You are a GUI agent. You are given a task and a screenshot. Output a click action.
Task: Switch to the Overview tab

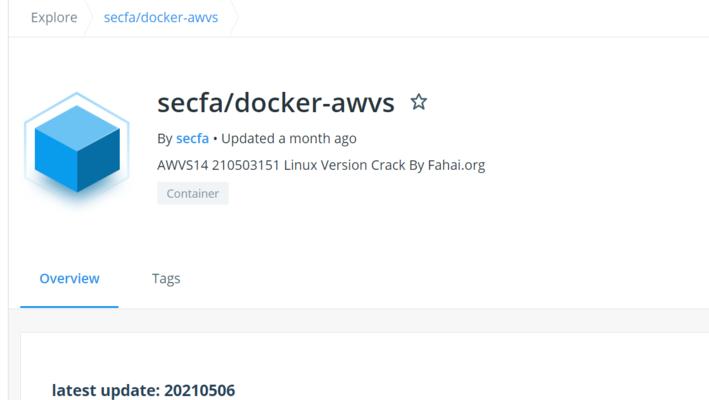(x=69, y=278)
